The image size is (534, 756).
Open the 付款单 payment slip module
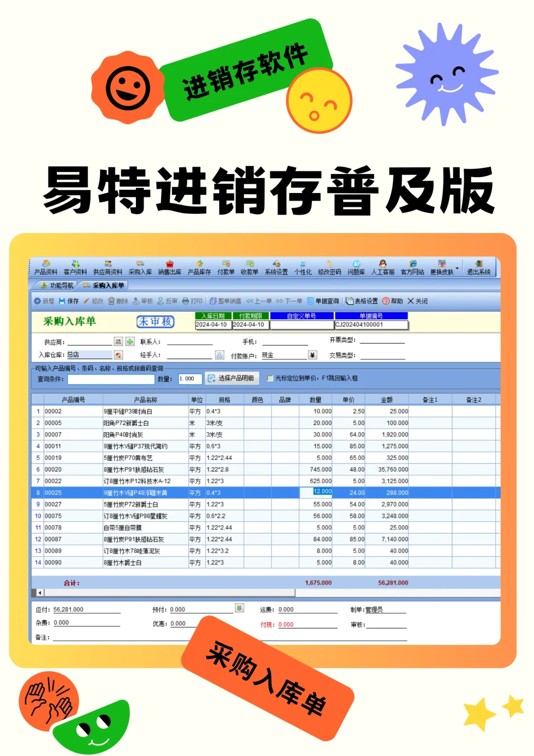click(225, 267)
